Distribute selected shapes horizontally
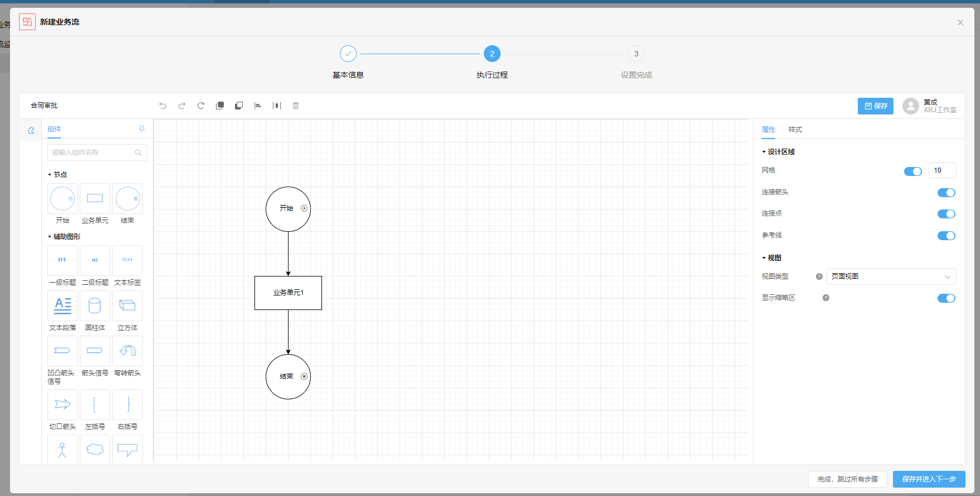Viewport: 980px width, 496px height. click(x=277, y=106)
